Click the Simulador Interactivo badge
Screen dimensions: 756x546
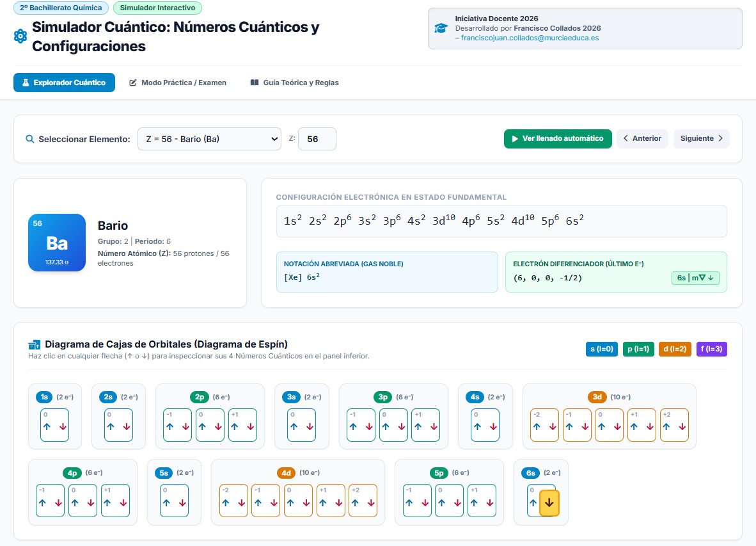(x=158, y=8)
